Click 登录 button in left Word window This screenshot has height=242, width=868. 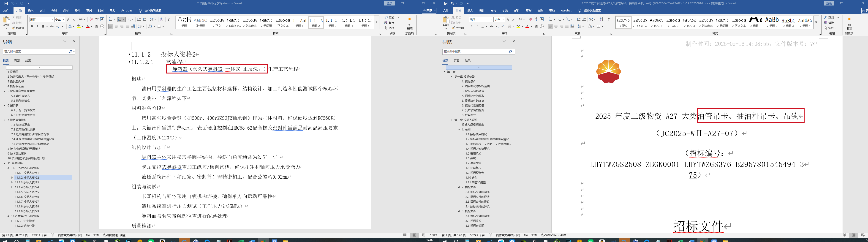tap(389, 3)
